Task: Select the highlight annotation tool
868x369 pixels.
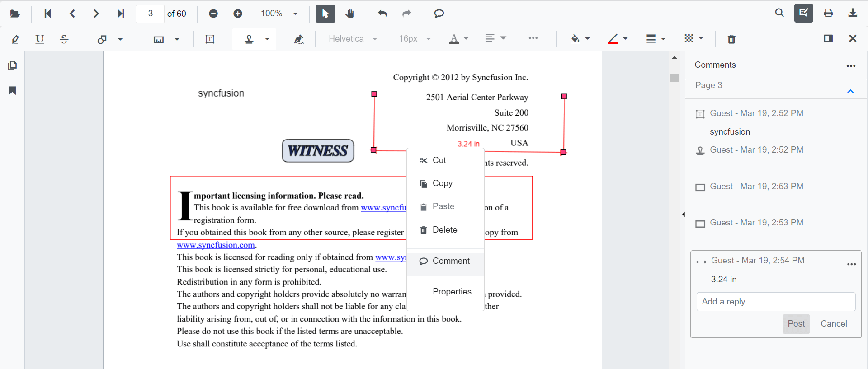Action: [x=15, y=39]
